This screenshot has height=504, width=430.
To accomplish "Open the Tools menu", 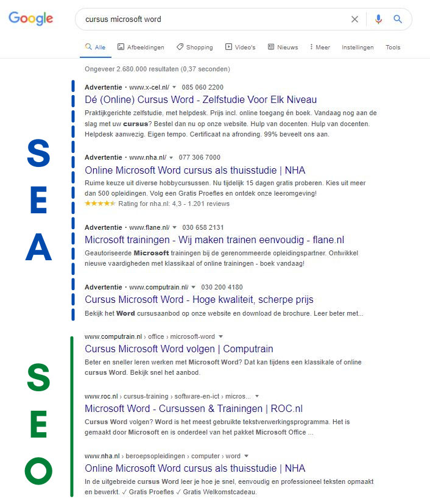I will coord(393,47).
